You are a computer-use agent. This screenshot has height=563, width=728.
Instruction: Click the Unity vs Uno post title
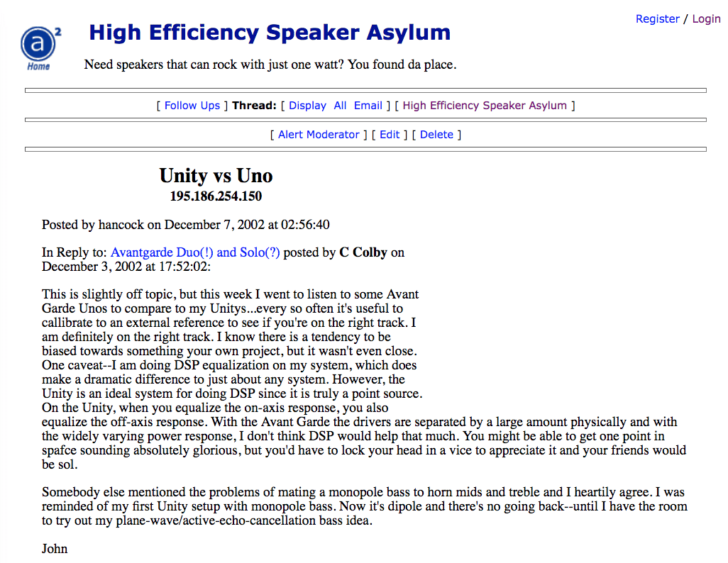(216, 176)
